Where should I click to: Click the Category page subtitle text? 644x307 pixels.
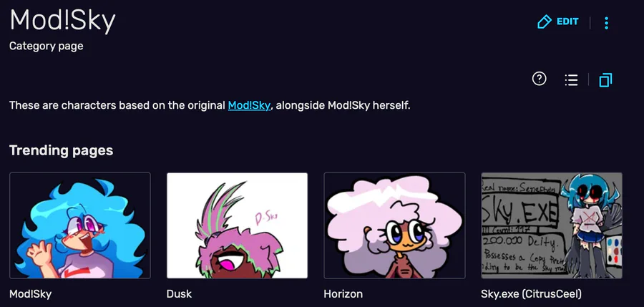[47, 46]
